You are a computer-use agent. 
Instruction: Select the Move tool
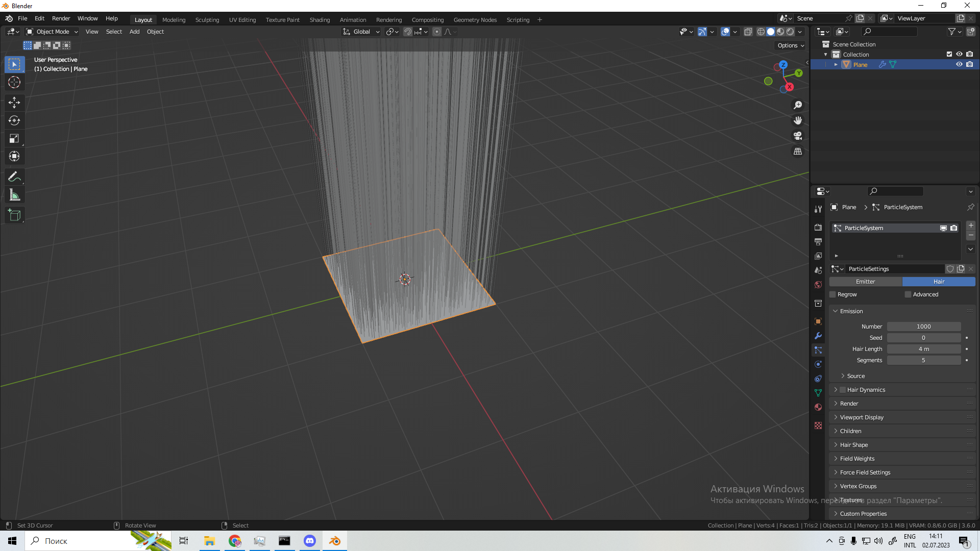click(14, 103)
